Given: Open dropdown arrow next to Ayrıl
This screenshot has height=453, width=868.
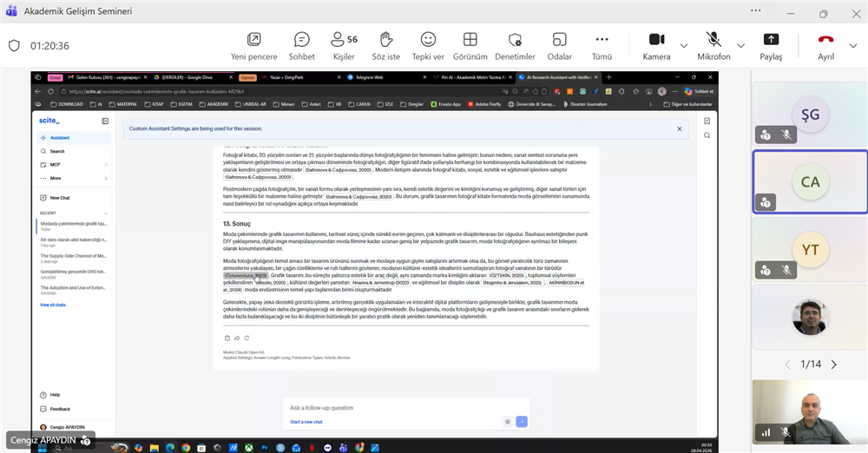Looking at the screenshot, I should pos(852,45).
